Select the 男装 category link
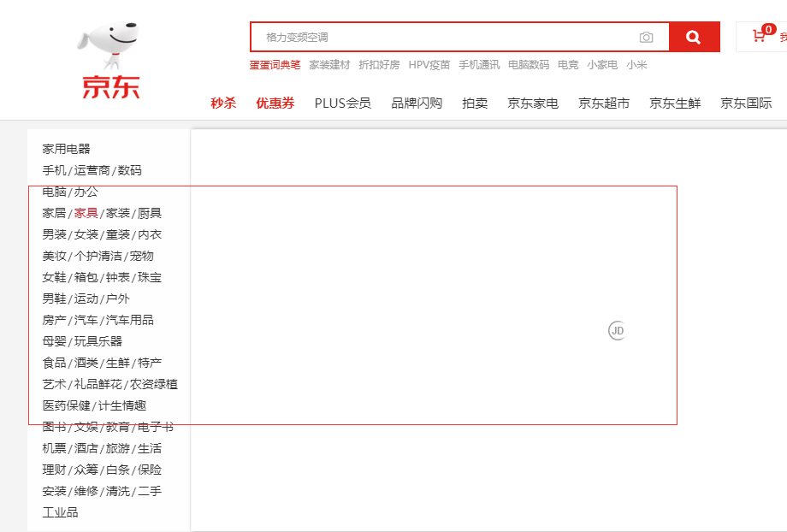The width and height of the screenshot is (787, 532). coord(54,234)
